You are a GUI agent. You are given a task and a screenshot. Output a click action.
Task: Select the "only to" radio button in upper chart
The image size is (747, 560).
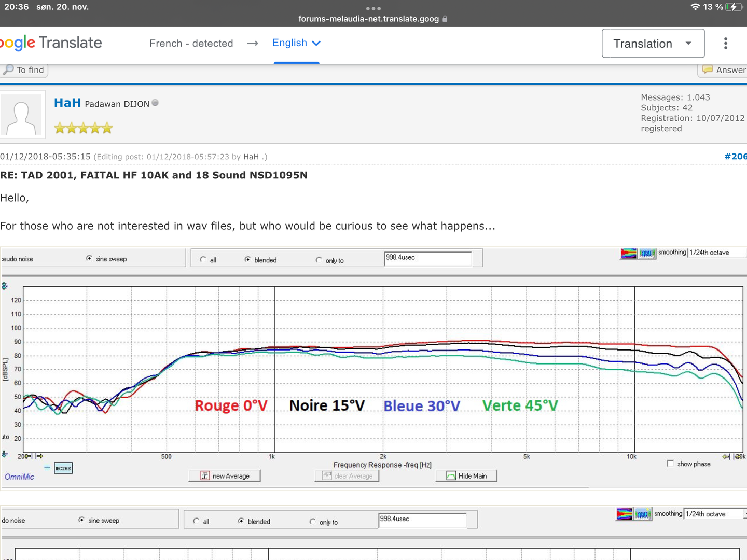[319, 260]
